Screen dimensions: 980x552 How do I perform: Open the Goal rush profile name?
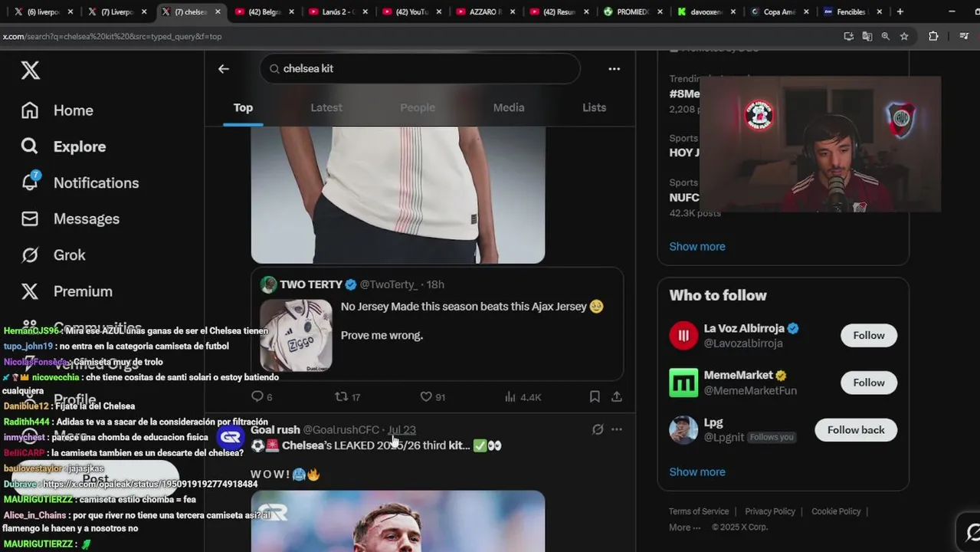275,430
